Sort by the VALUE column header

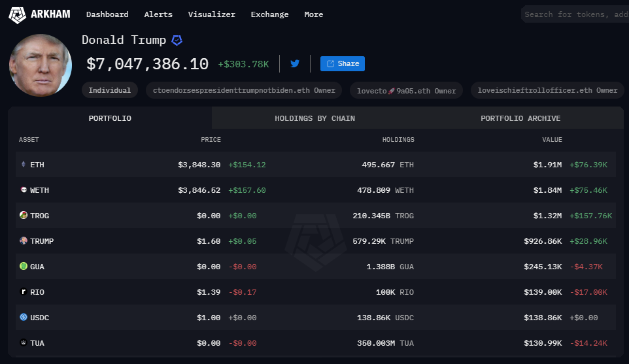point(552,139)
